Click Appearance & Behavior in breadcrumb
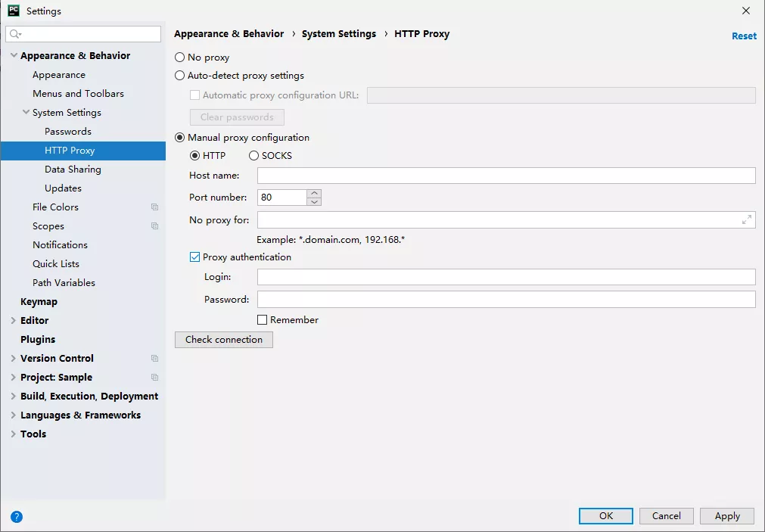Image resolution: width=765 pixels, height=532 pixels. [229, 34]
